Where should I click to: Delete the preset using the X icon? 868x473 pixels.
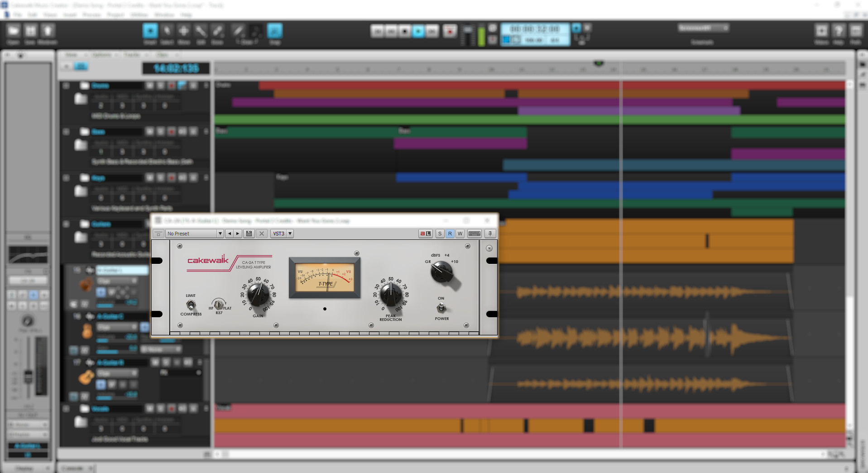(262, 233)
